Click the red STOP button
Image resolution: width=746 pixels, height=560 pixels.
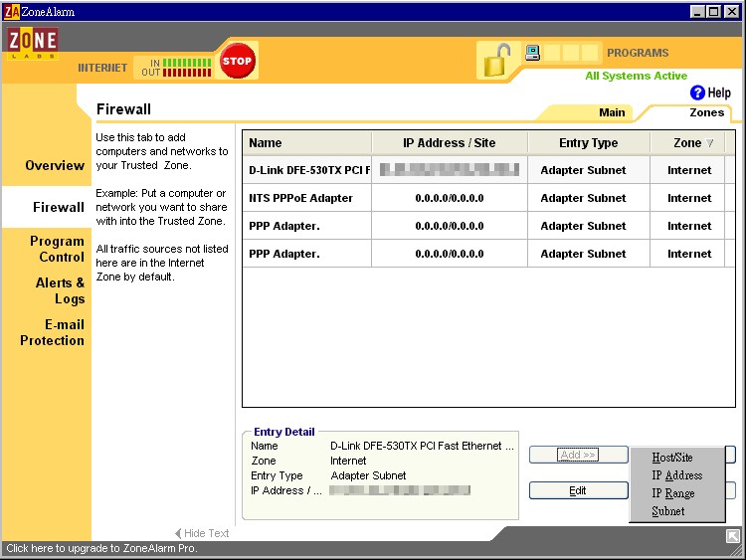[237, 61]
